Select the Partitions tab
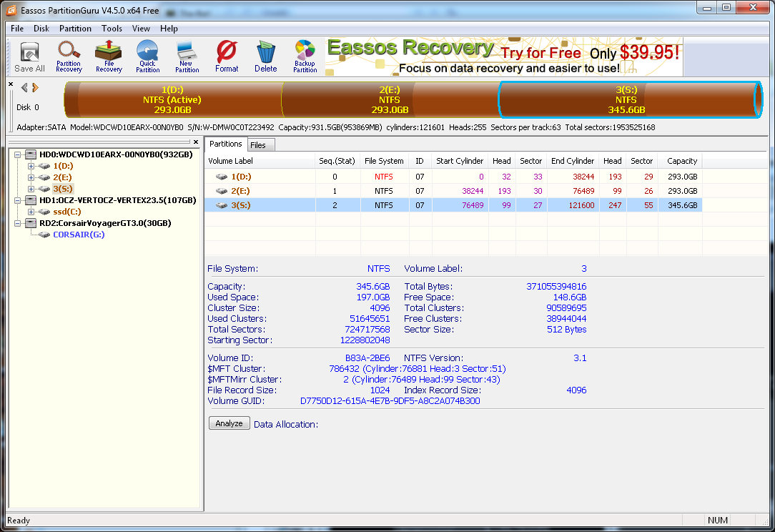Screen dimensions: 775x532 tap(225, 144)
